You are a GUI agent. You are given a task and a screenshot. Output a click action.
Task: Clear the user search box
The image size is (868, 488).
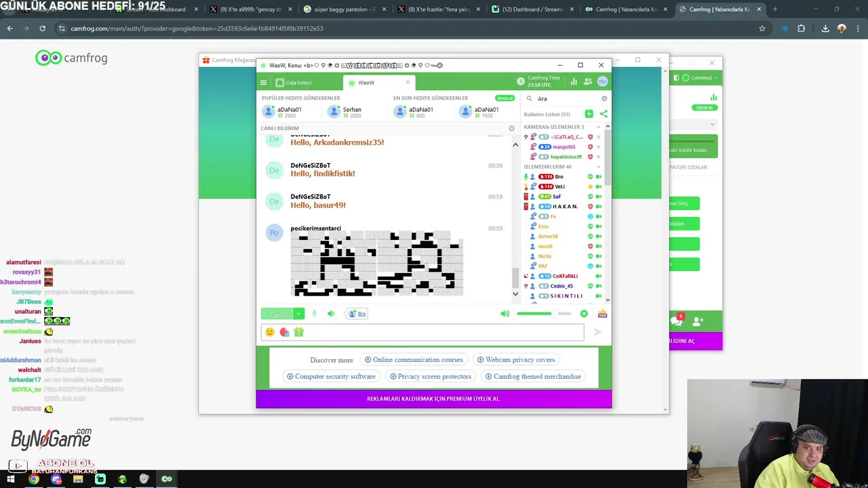coord(604,98)
